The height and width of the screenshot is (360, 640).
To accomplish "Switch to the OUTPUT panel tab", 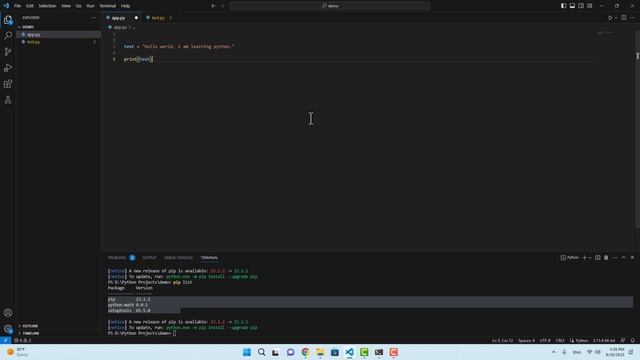I will [x=149, y=258].
